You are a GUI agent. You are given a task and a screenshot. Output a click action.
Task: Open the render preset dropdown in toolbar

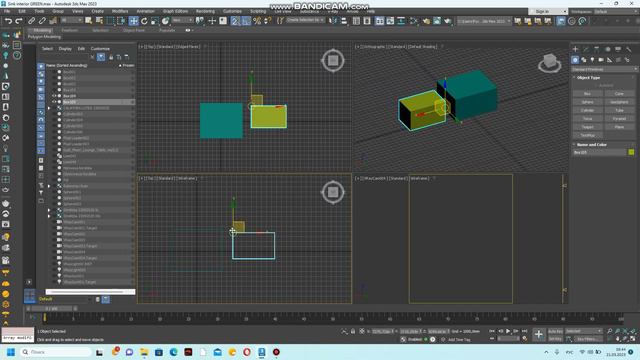click(484, 21)
